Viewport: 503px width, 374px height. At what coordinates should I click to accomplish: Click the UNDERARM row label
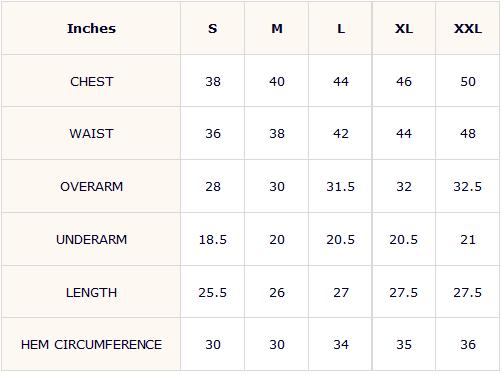[x=92, y=239]
